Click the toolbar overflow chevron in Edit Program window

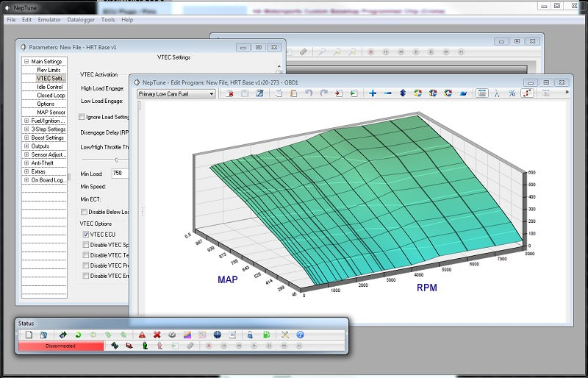[567, 92]
